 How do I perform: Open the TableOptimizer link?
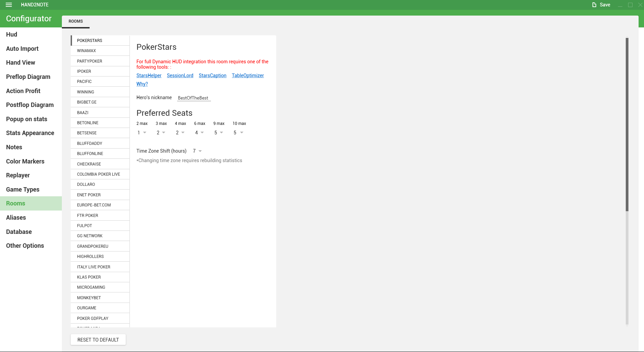coord(248,75)
